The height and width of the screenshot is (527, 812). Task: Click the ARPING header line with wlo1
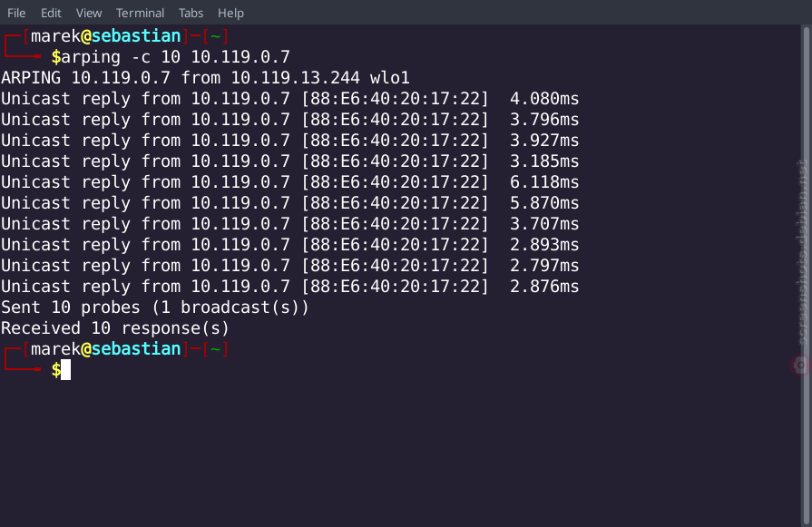pos(205,78)
